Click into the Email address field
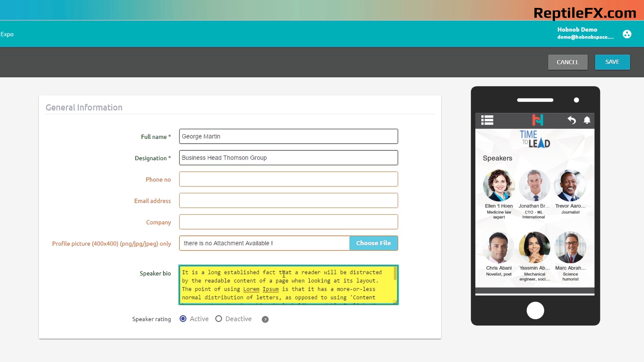Image resolution: width=644 pixels, height=362 pixels. (288, 200)
